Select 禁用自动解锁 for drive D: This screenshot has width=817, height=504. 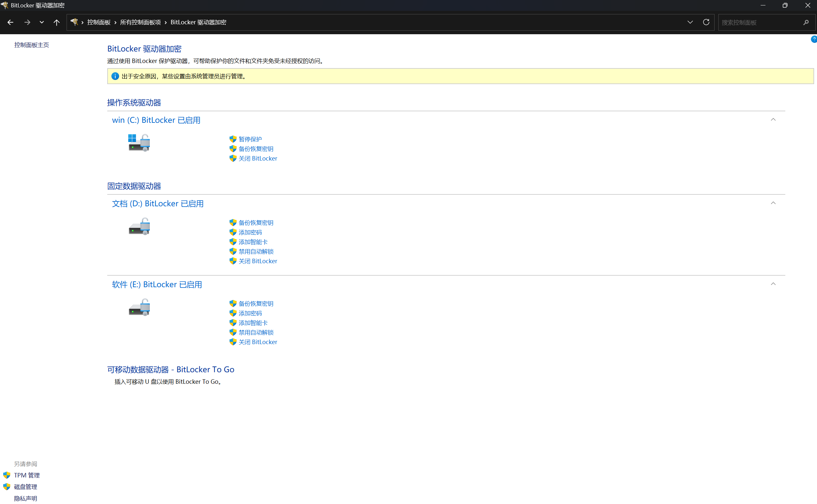click(x=256, y=251)
